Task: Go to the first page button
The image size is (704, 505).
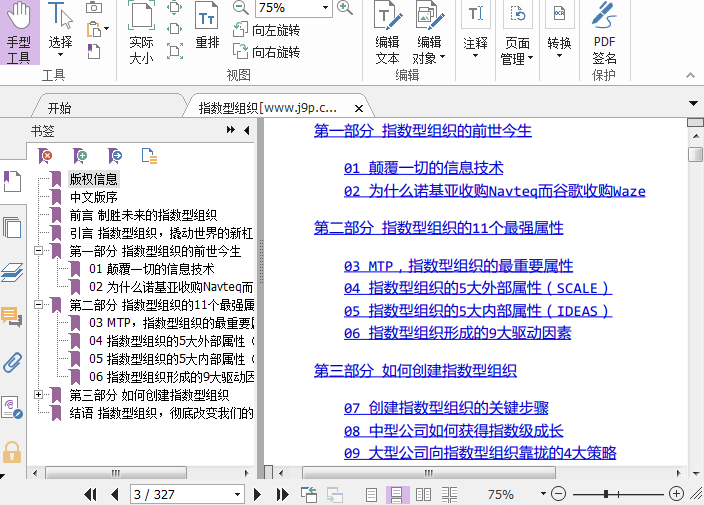Action: tap(90, 495)
